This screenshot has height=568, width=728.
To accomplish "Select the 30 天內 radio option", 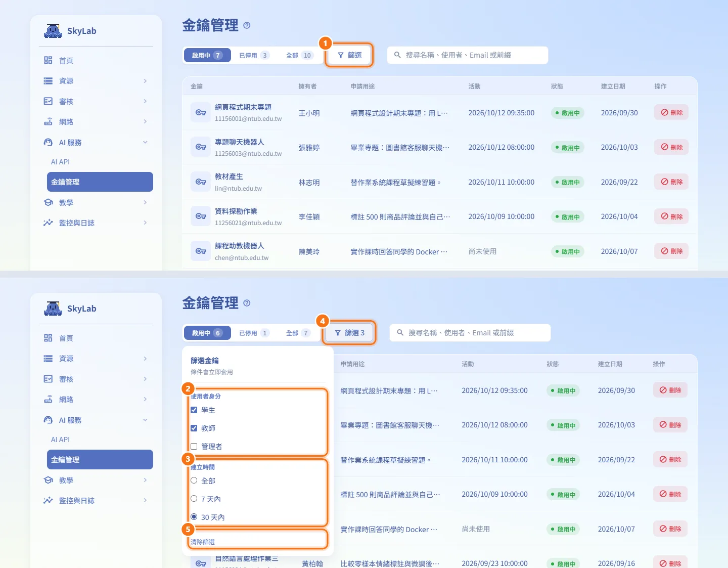I will (x=194, y=517).
